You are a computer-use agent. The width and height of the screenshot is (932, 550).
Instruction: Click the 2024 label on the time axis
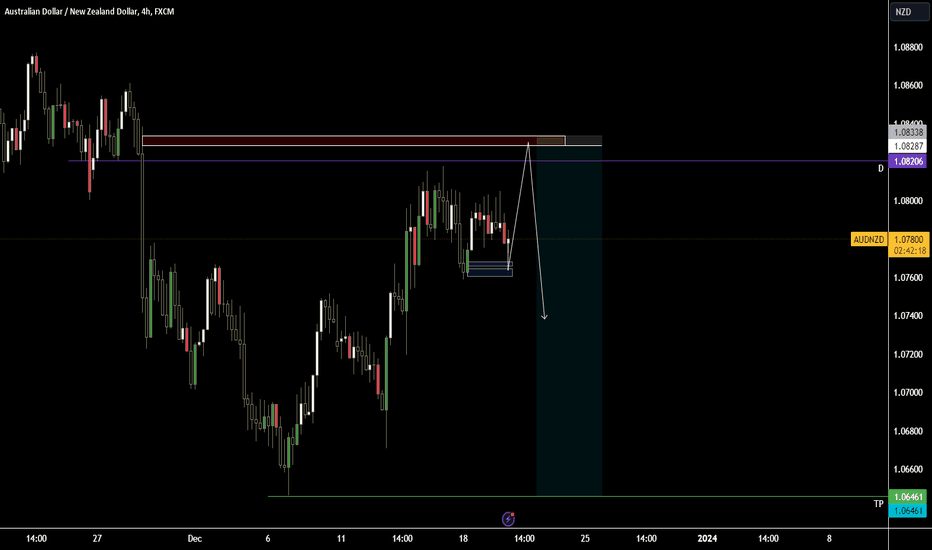[707, 539]
